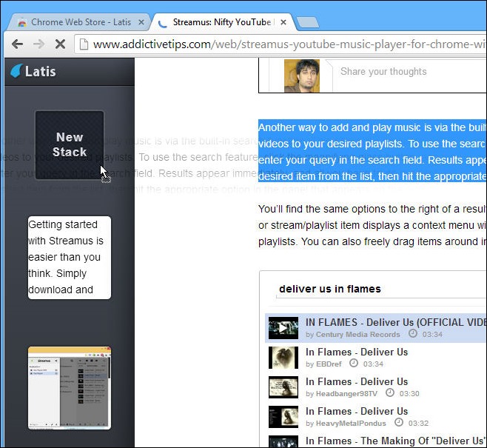Screen dimensions: 487x448
Task: Open a new browser tab
Action: tap(307, 22)
